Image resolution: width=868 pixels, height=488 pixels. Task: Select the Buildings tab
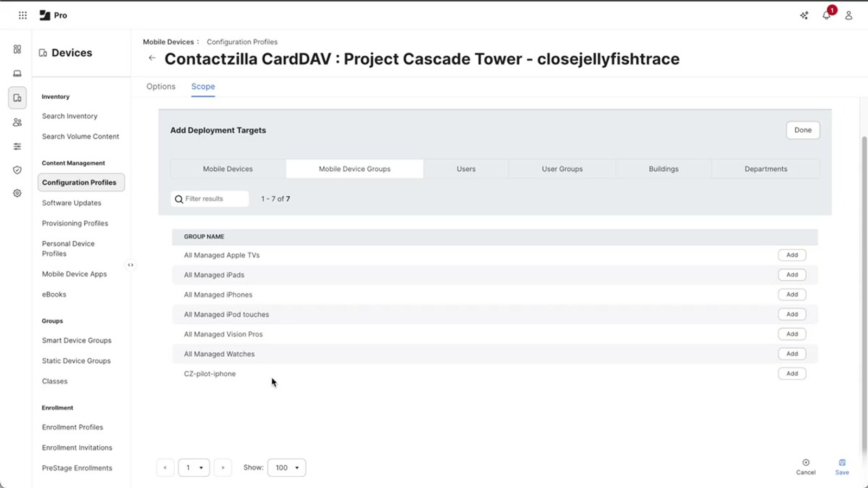tap(663, 169)
